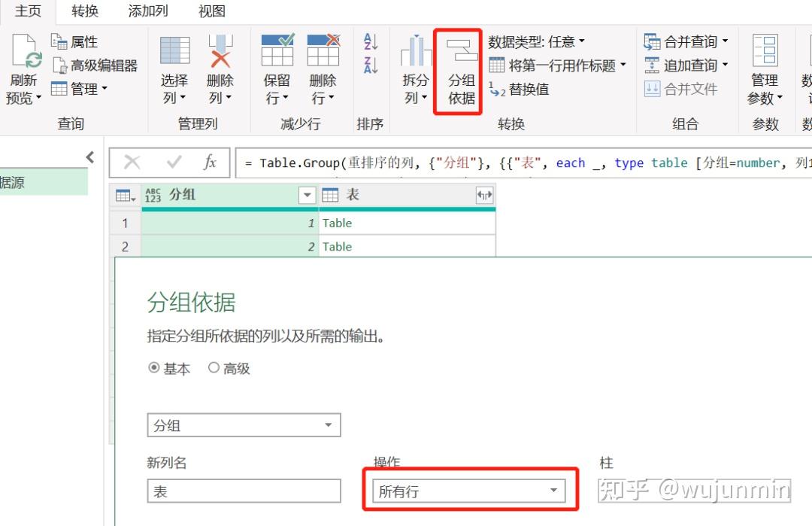
Task: Collapse the queries pane with the chevron
Action: click(x=90, y=157)
